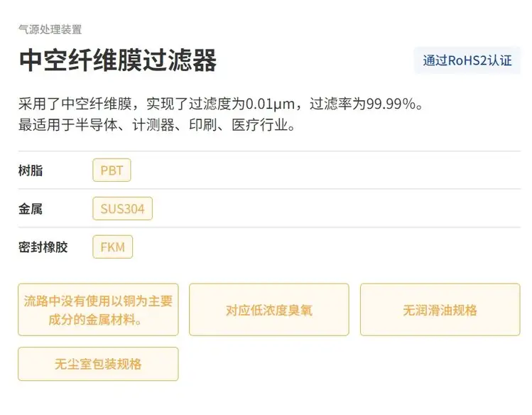Click the word 印刷 in description
Screen dimensions: 532x415
point(219,126)
